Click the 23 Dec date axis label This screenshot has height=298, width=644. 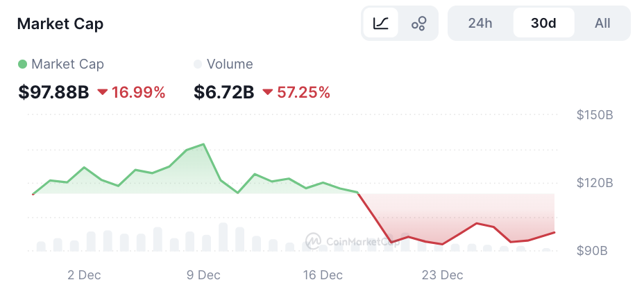click(442, 275)
